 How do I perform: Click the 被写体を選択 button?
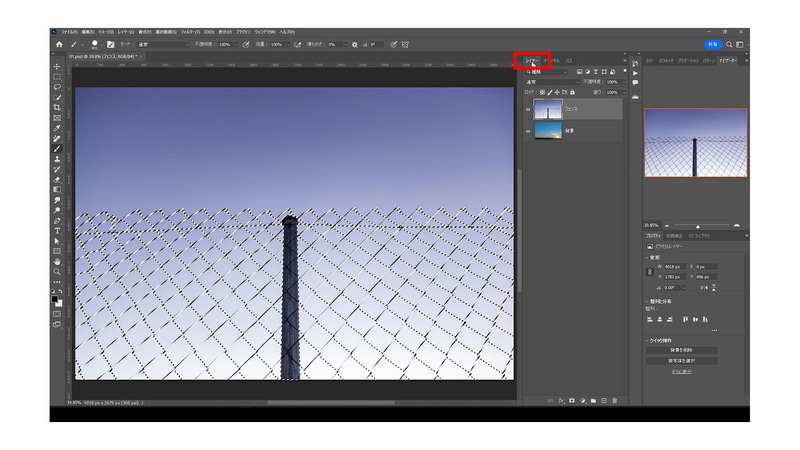(x=682, y=361)
